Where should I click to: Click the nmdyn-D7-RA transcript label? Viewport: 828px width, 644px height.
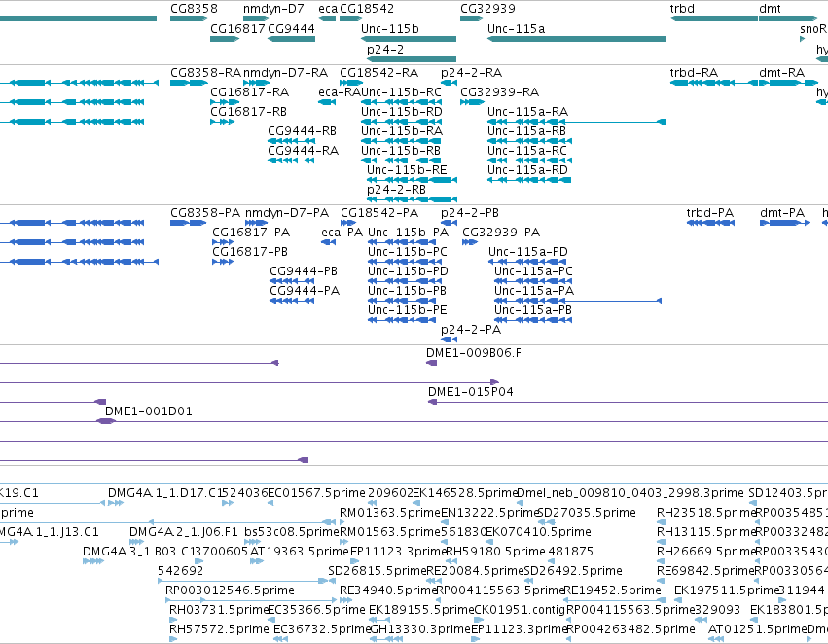286,73
